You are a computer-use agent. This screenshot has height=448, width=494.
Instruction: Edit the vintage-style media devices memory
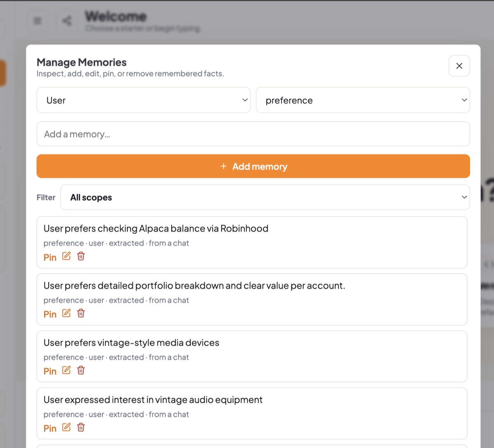(x=66, y=370)
